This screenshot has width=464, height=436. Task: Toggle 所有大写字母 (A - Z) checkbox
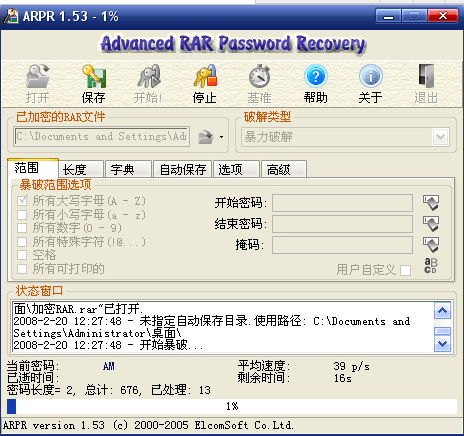(22, 201)
